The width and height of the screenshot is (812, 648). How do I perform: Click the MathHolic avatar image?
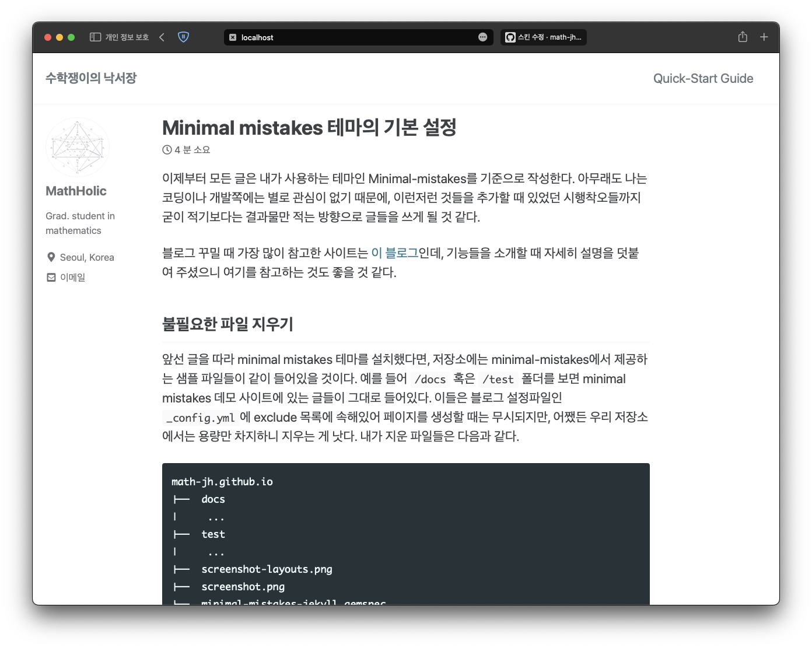pos(78,147)
